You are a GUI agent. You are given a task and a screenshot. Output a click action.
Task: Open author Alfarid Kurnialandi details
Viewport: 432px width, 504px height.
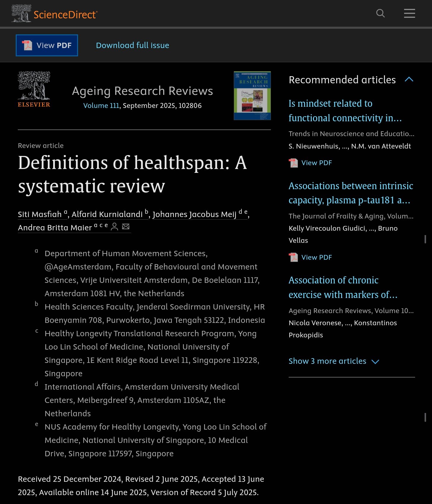(x=110, y=214)
